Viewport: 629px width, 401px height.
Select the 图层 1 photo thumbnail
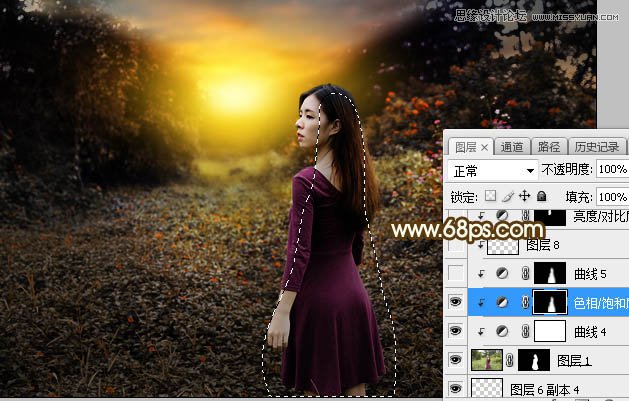(486, 360)
